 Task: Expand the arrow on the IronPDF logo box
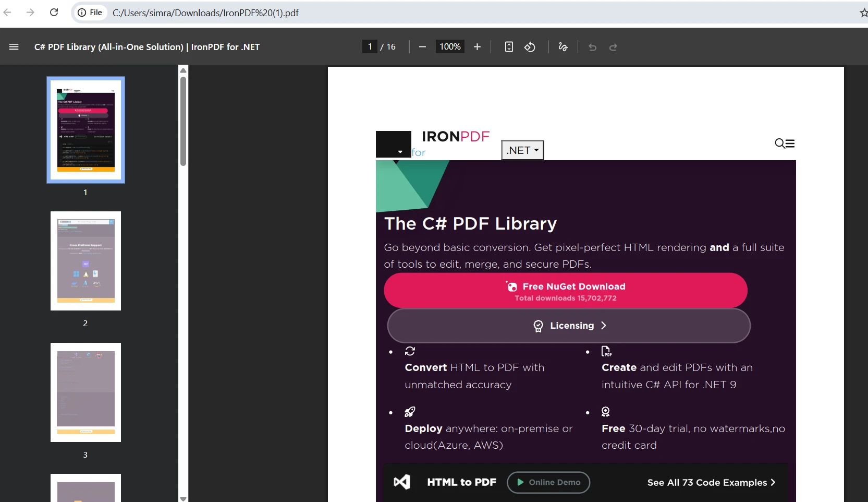pyautogui.click(x=400, y=151)
